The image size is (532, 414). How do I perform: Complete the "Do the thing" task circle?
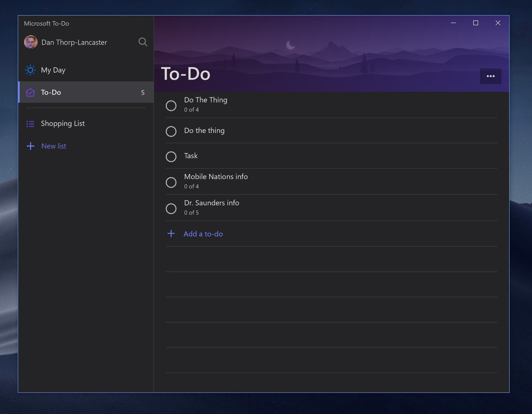[171, 131]
